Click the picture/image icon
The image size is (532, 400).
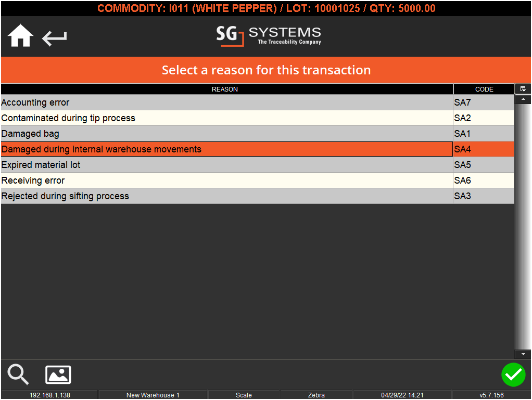(x=58, y=375)
